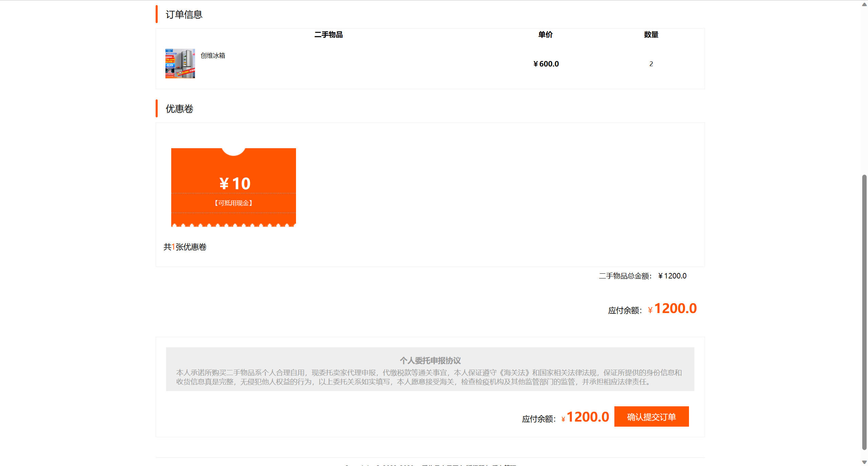Click the 订单信息 section header

(x=184, y=15)
